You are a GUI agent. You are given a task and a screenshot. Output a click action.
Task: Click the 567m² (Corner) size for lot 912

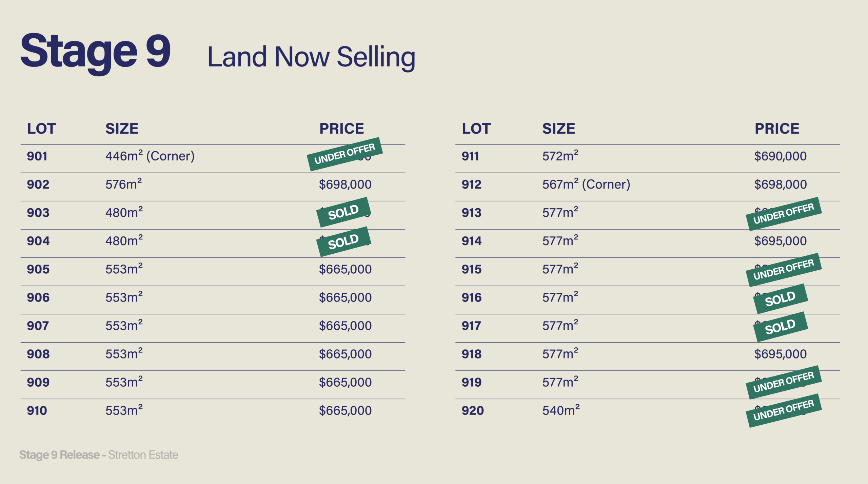[586, 185]
